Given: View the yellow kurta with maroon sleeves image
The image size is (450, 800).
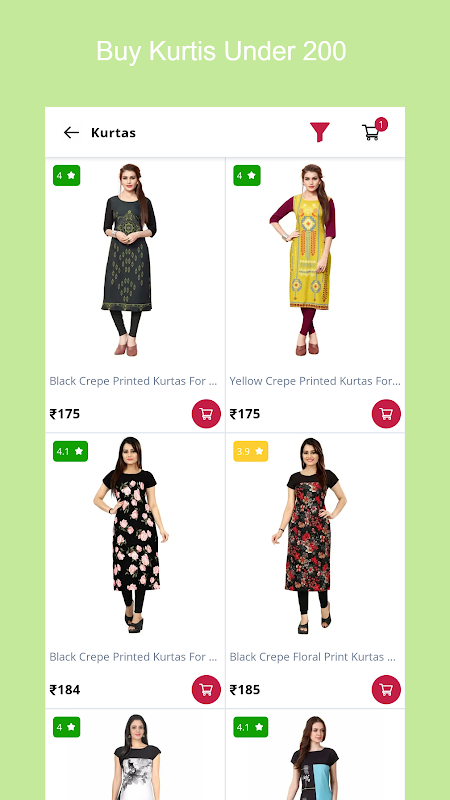Looking at the screenshot, I should [x=305, y=260].
